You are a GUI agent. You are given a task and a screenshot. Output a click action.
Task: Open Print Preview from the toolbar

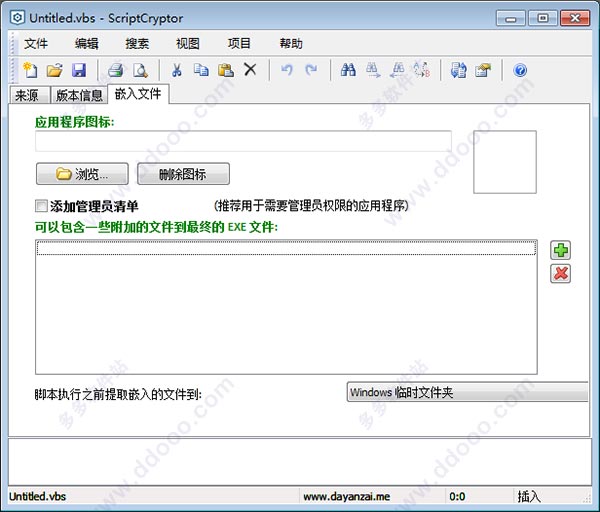[x=140, y=70]
